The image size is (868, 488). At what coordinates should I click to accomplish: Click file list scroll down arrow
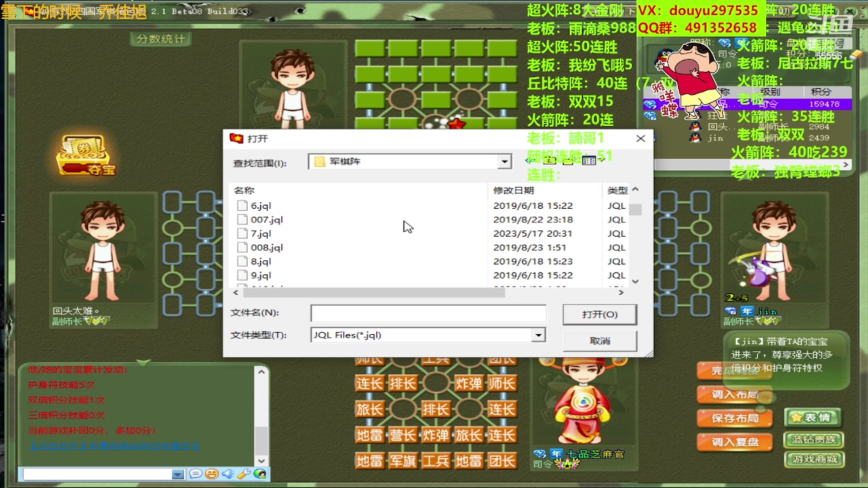(x=635, y=281)
